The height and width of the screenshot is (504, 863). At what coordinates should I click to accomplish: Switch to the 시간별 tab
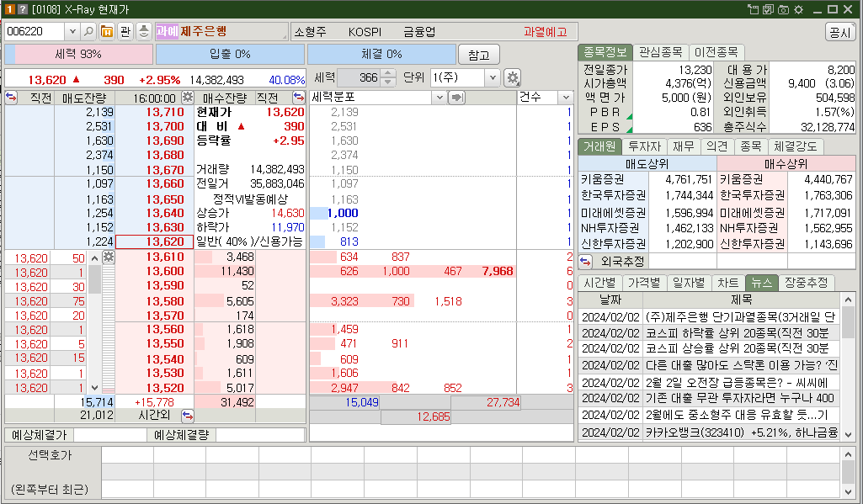click(x=599, y=283)
